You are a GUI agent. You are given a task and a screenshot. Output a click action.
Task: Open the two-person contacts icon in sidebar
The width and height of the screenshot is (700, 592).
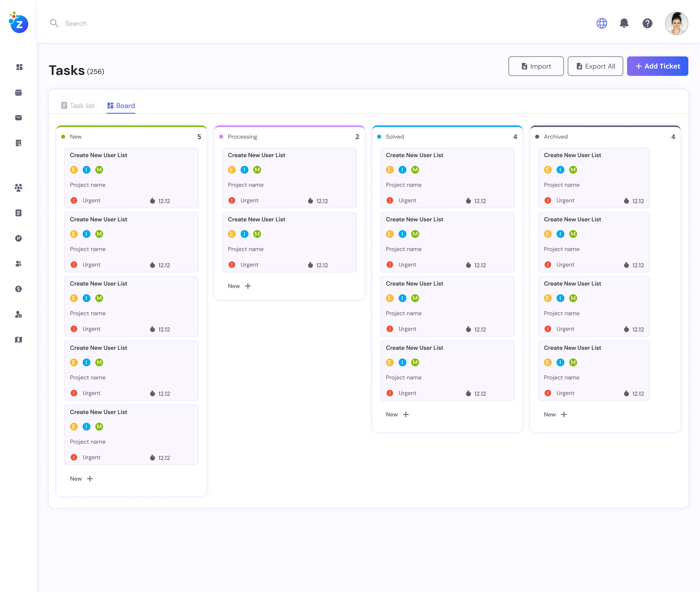click(x=18, y=264)
